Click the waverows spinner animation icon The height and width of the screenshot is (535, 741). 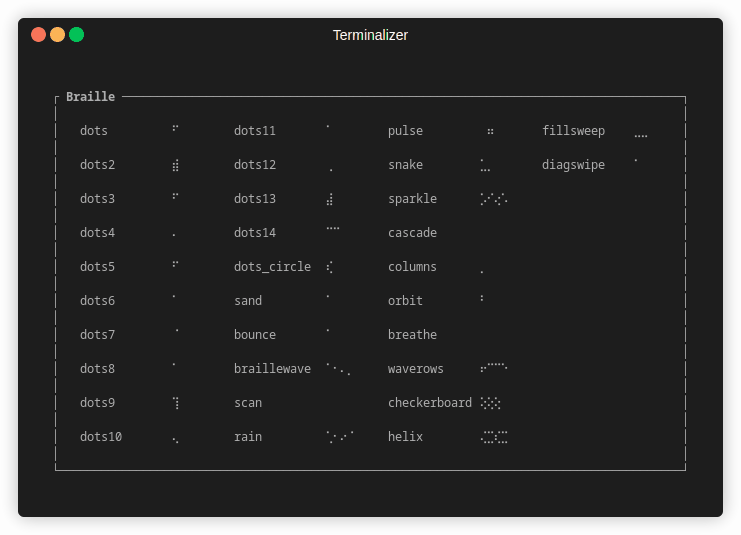(x=494, y=367)
